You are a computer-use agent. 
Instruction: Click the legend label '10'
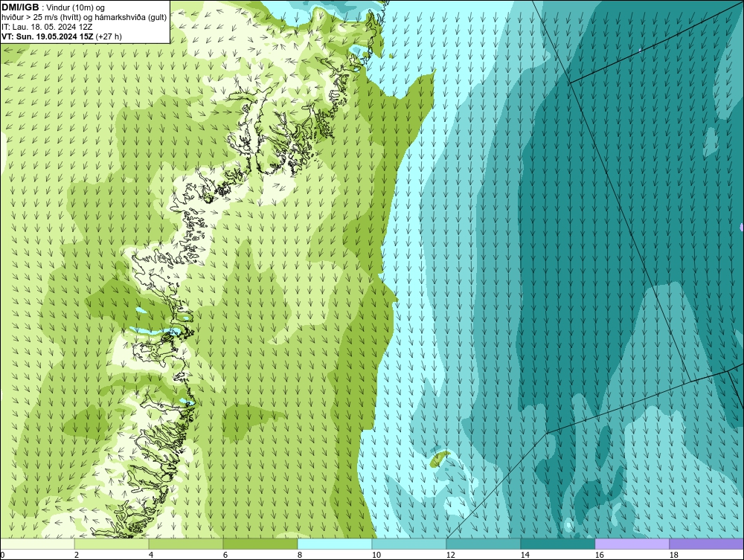[376, 555]
